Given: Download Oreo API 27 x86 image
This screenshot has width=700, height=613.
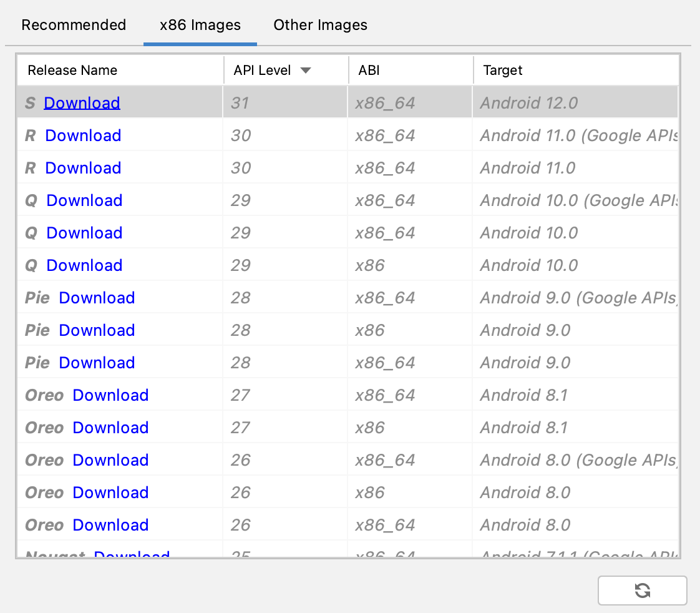Looking at the screenshot, I should pos(110,428).
